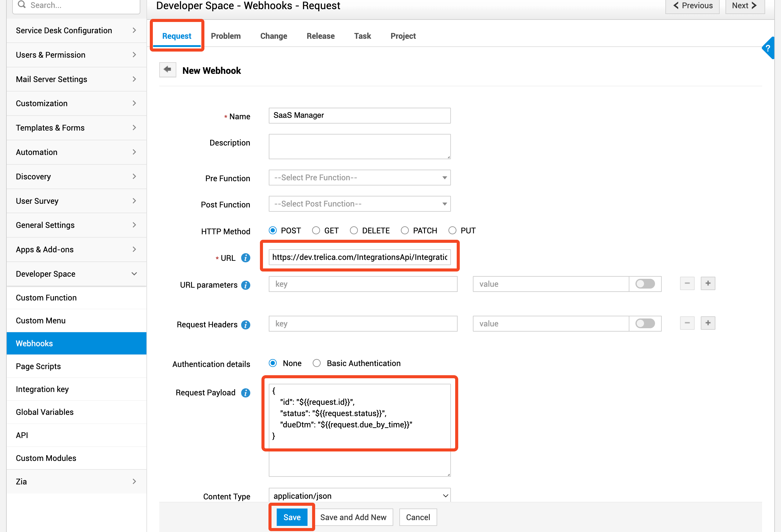This screenshot has width=781, height=532.
Task: Open Custom Modules in sidebar
Action: pyautogui.click(x=76, y=458)
